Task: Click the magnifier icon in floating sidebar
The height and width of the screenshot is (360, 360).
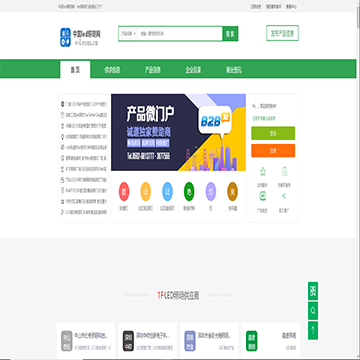Action: pyautogui.click(x=313, y=311)
